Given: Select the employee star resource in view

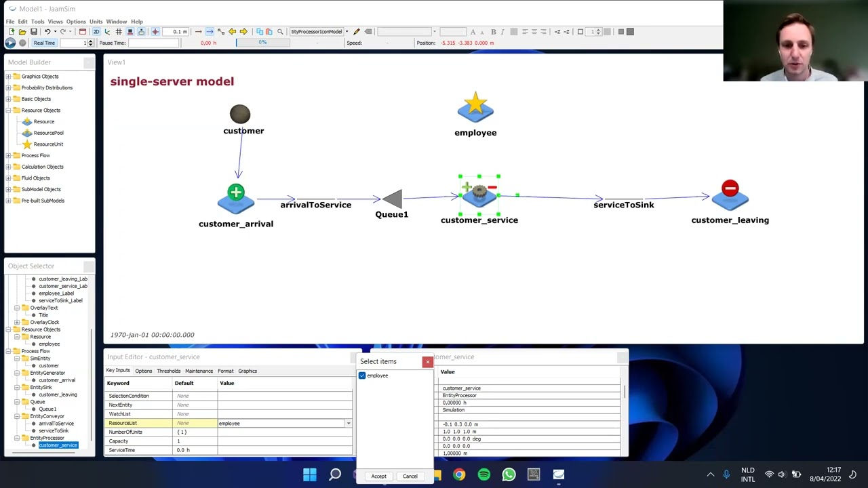Looking at the screenshot, I should click(475, 108).
